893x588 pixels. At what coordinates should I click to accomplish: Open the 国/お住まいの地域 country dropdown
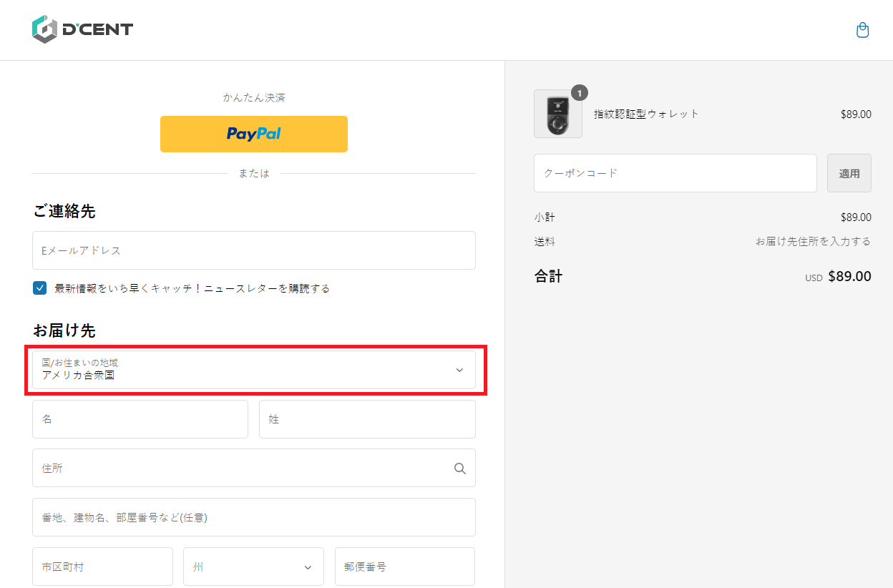[x=254, y=370]
